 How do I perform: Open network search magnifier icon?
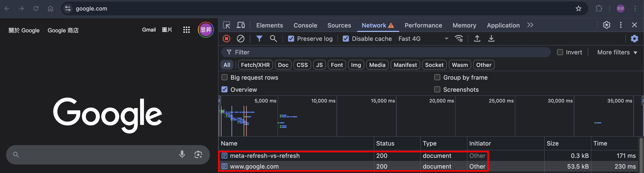(x=273, y=39)
